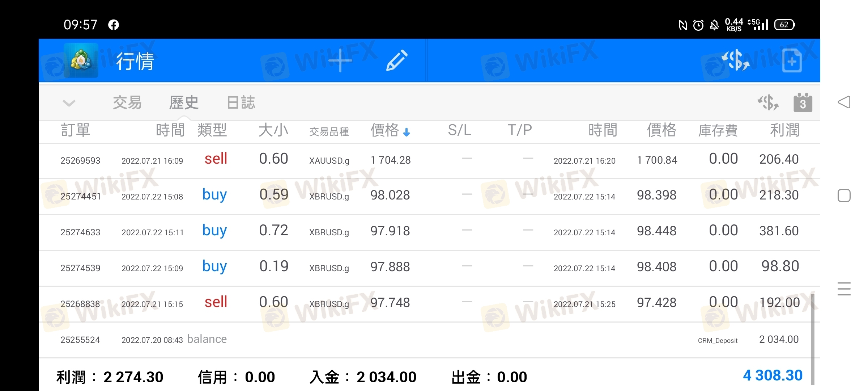Tap Android home square button

[844, 195]
